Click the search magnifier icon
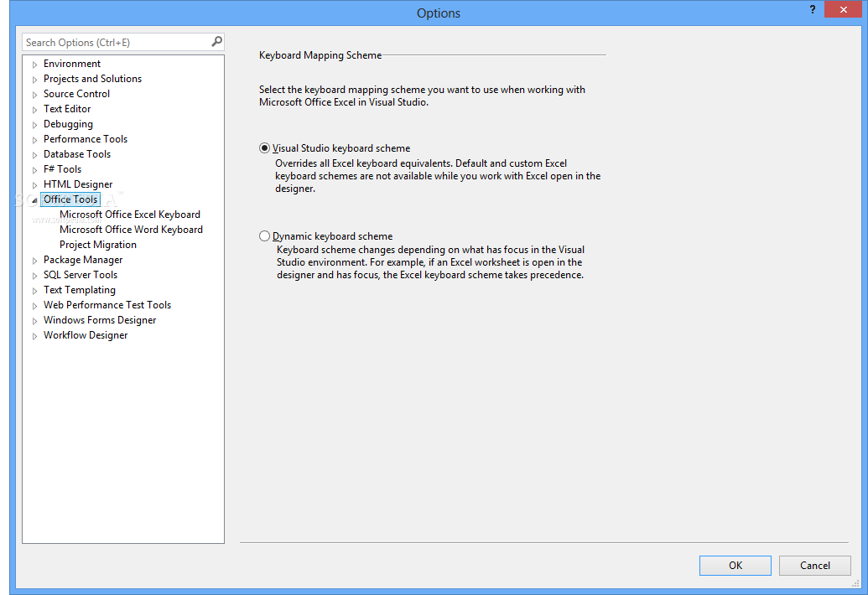This screenshot has height=595, width=868. pos(216,41)
